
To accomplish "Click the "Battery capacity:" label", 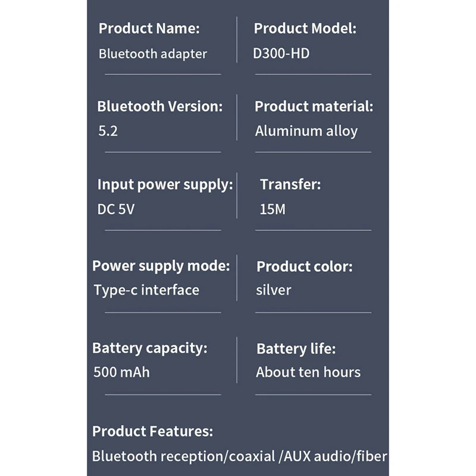I will pyautogui.click(x=149, y=348).
